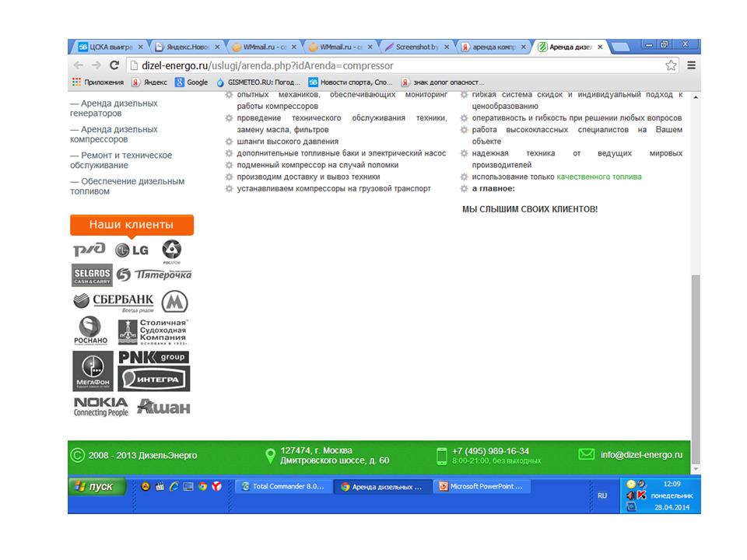747x560 pixels.
Task: Open Ремонт и техническое обслуживание link
Action: (121, 160)
